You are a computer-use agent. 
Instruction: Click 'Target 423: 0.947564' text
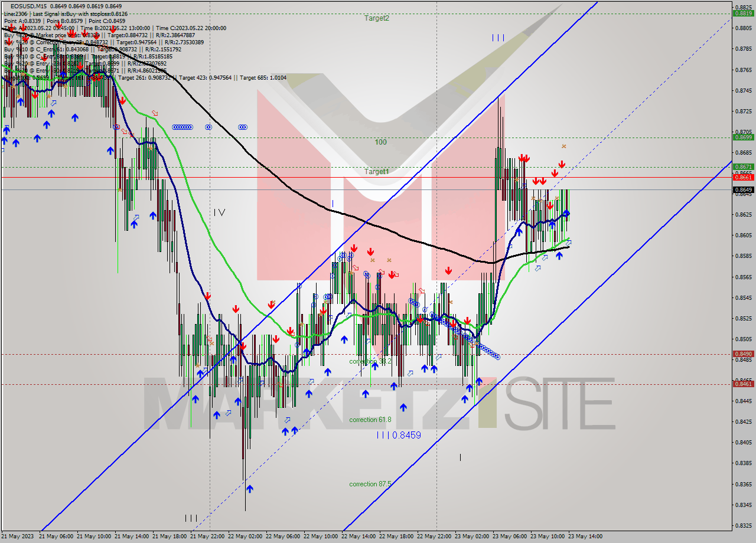206,77
